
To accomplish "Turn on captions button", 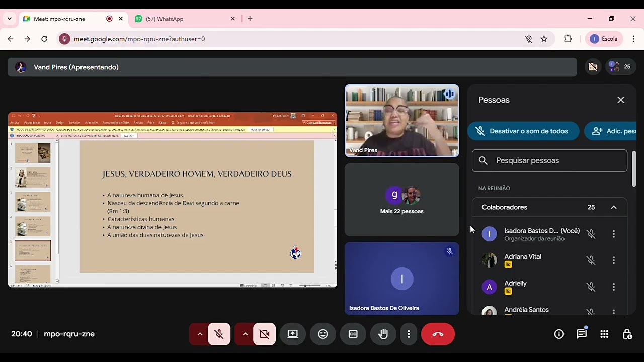I will pos(353,334).
